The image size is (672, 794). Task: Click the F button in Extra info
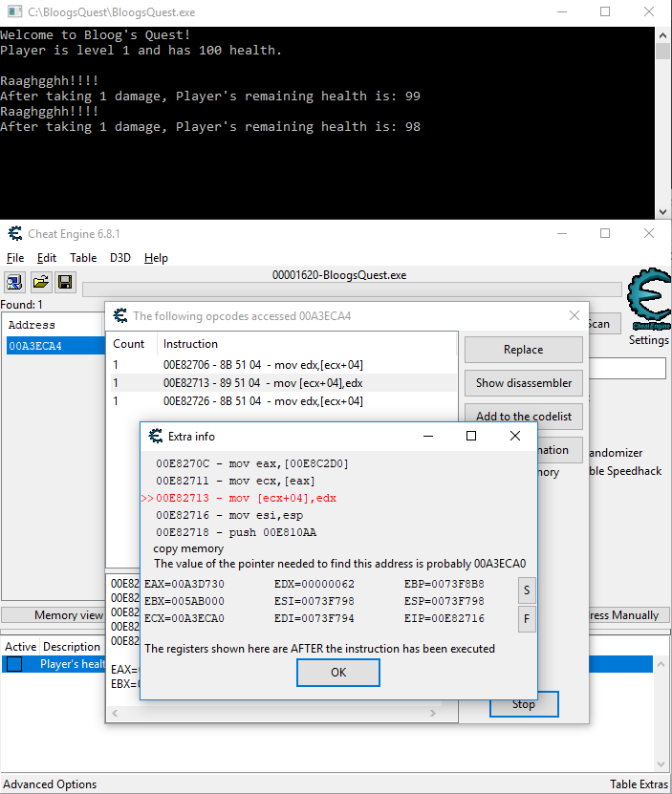(x=527, y=619)
